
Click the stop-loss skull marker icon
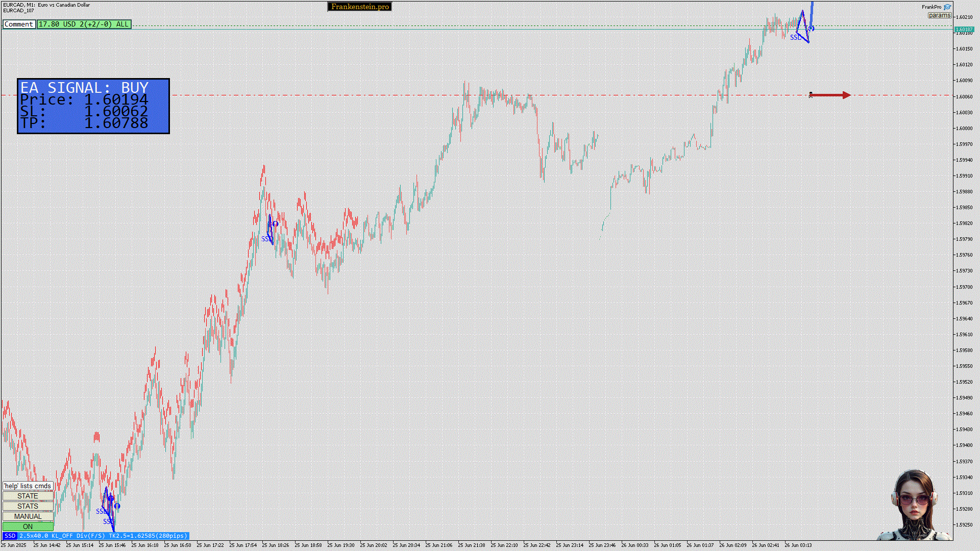pyautogui.click(x=811, y=95)
